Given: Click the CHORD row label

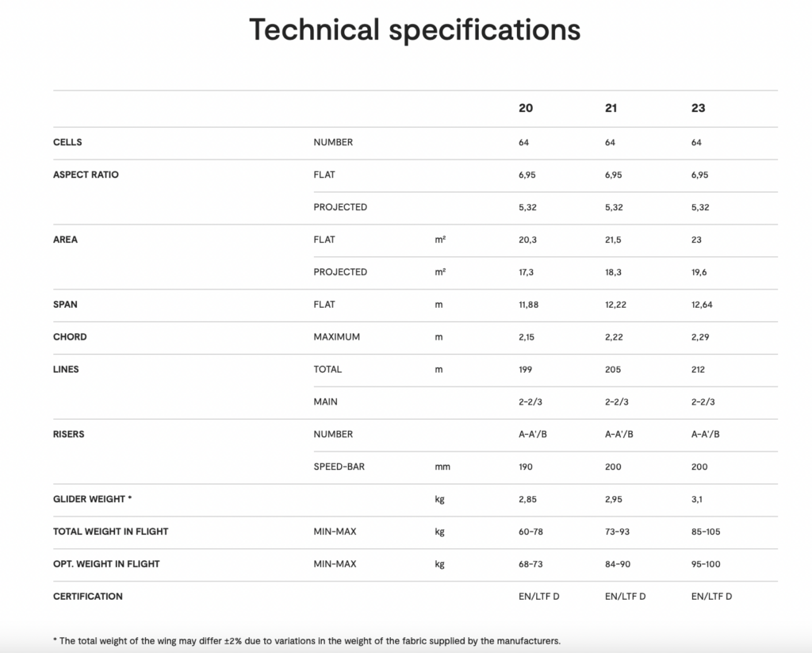Looking at the screenshot, I should [70, 337].
